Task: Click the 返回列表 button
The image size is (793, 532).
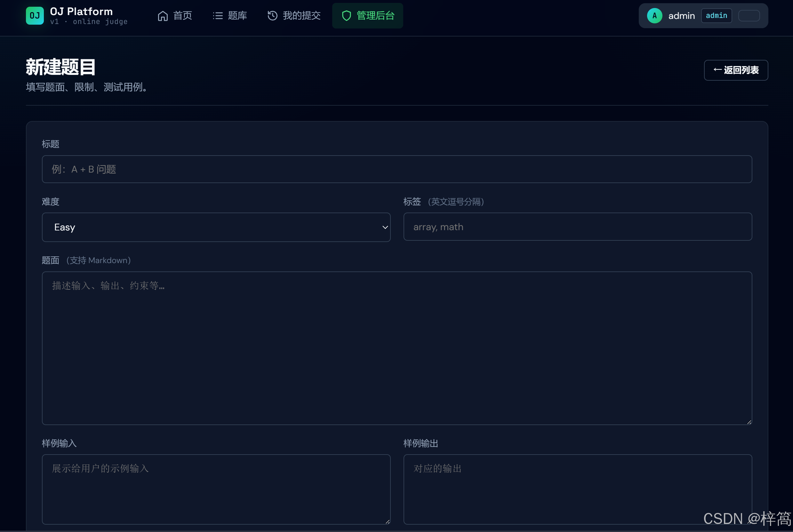Action: (736, 70)
